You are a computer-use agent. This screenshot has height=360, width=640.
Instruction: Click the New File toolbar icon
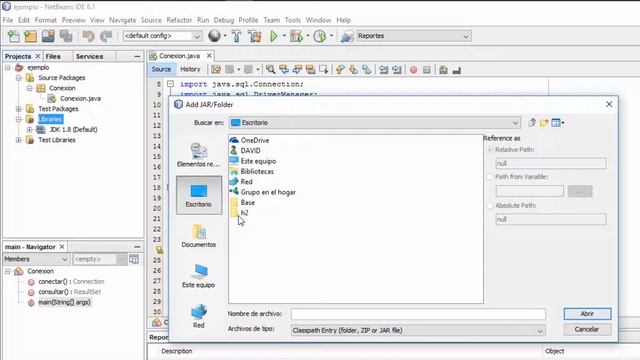point(13,36)
